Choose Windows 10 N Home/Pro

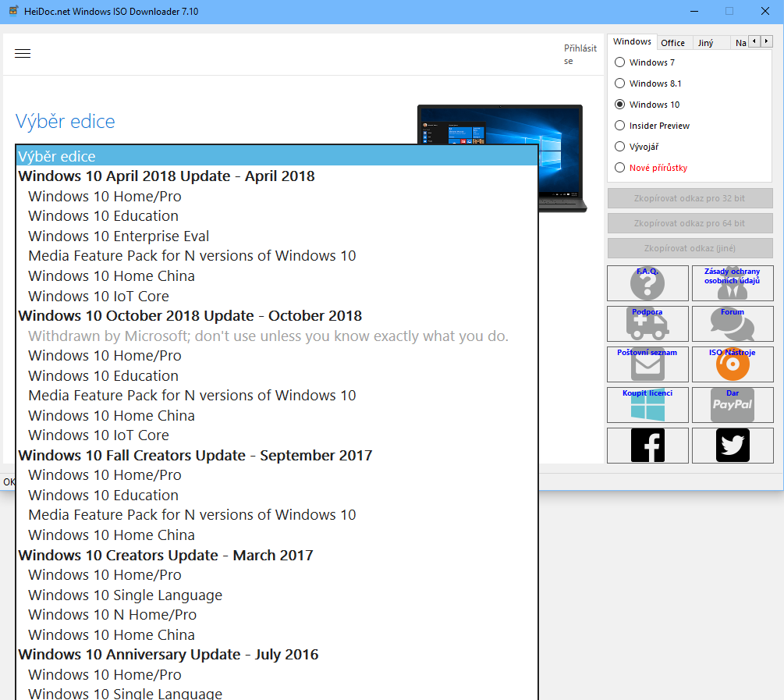(277, 614)
